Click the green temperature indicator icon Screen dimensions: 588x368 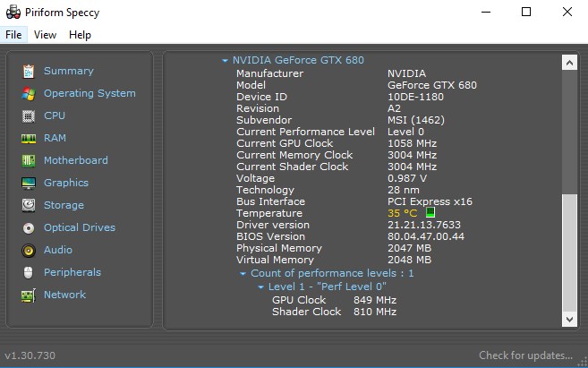coord(430,213)
